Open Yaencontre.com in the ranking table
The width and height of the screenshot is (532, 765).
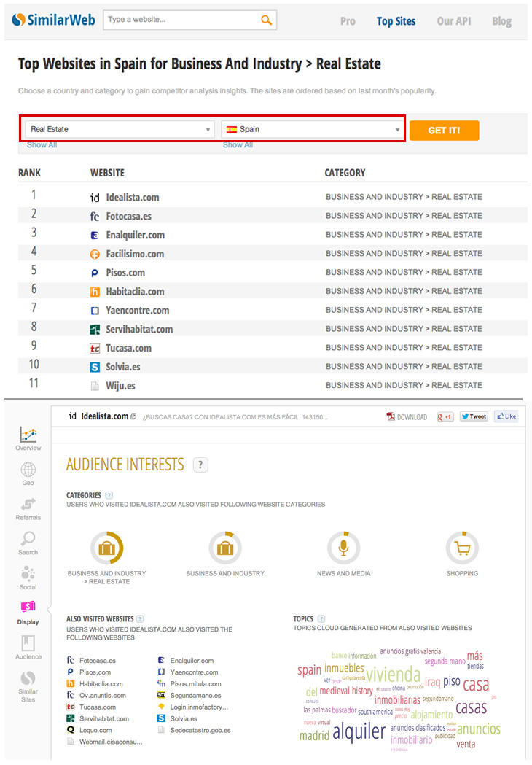click(x=138, y=310)
